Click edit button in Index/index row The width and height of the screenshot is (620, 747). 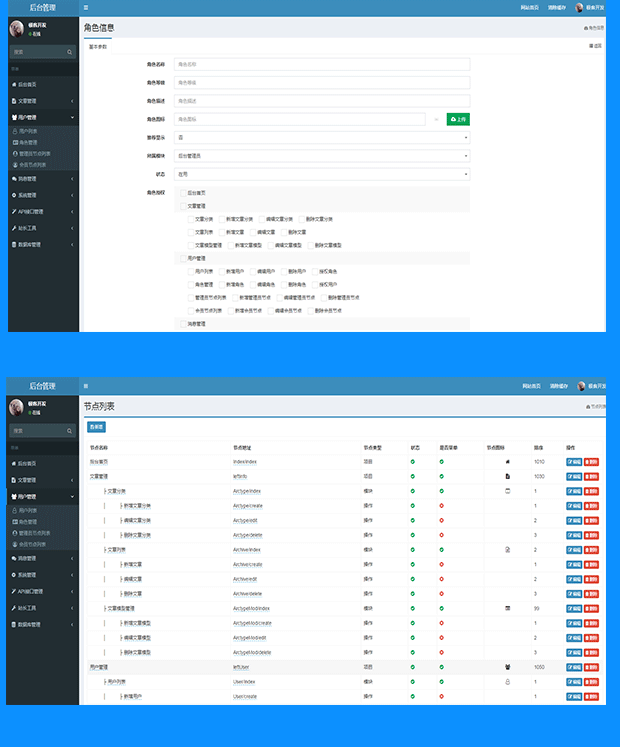click(574, 462)
